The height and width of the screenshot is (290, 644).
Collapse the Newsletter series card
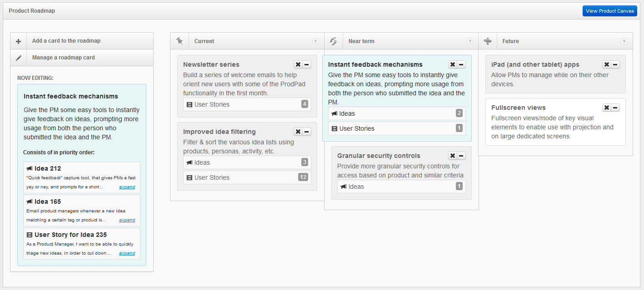pos(307,64)
